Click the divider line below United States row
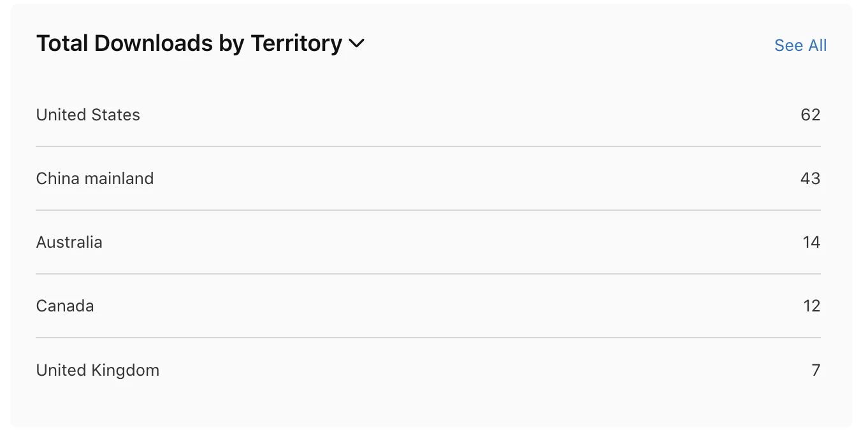Image resolution: width=868 pixels, height=442 pixels. point(428,146)
